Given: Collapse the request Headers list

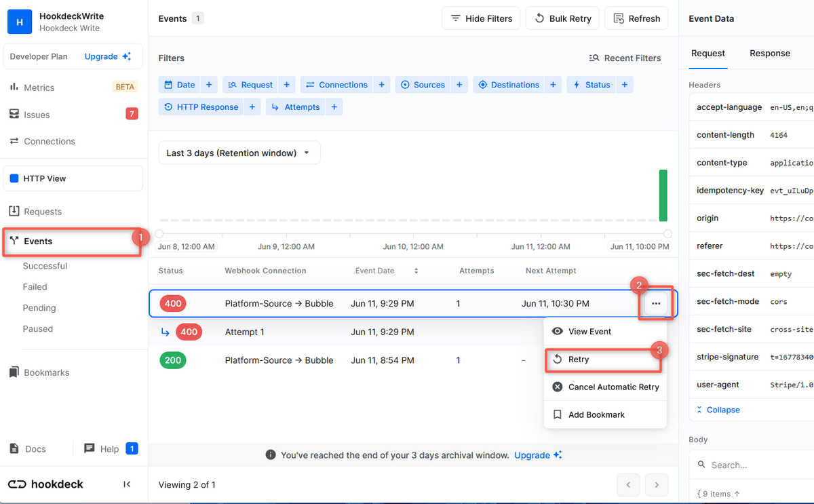Looking at the screenshot, I should pos(718,409).
